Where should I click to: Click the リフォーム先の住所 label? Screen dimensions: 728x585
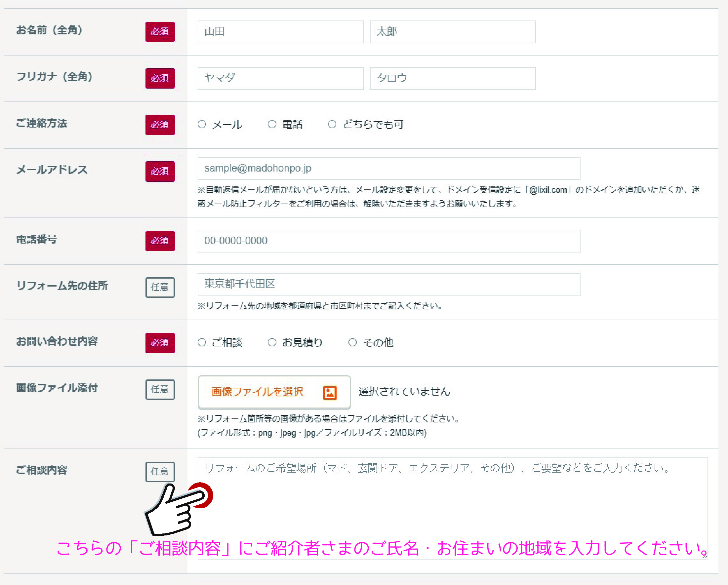tap(62, 286)
